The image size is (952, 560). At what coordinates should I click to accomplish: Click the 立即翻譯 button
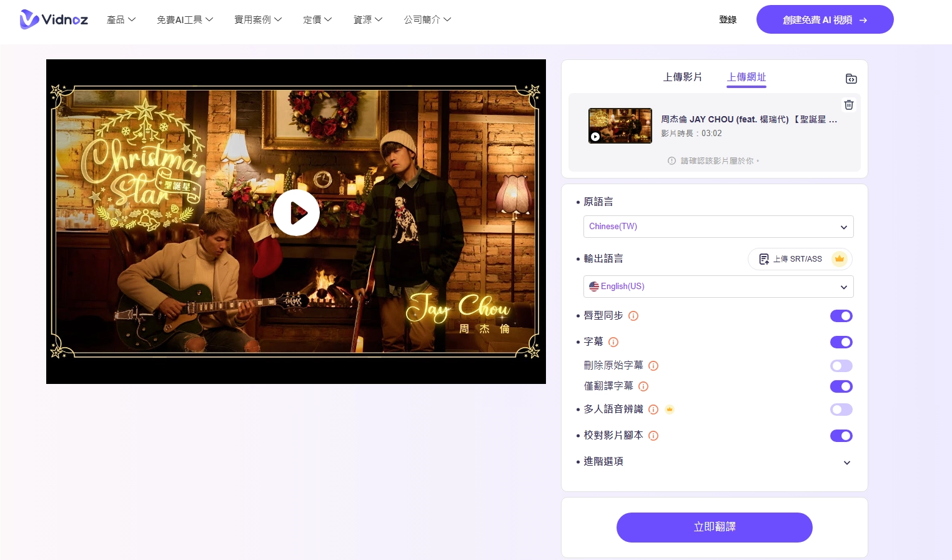click(714, 527)
